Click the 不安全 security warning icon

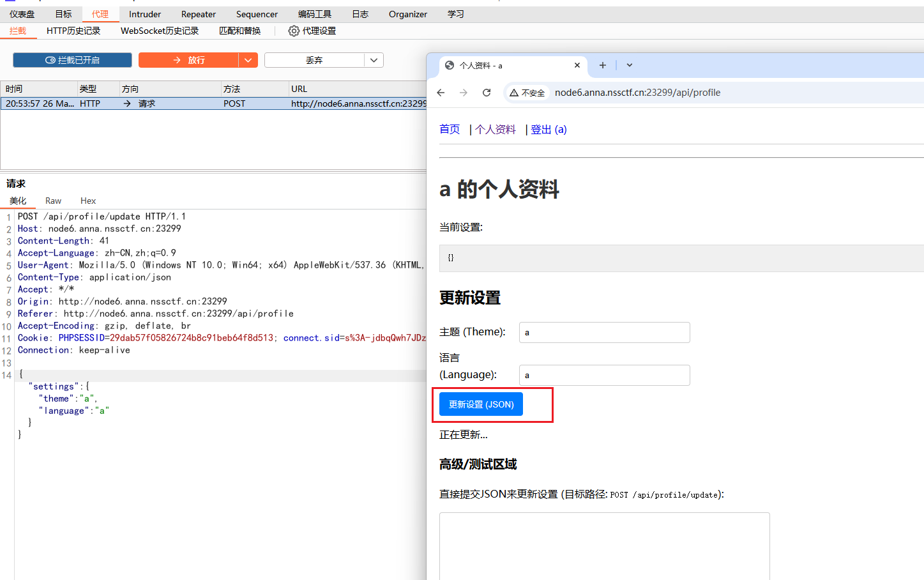(x=514, y=93)
